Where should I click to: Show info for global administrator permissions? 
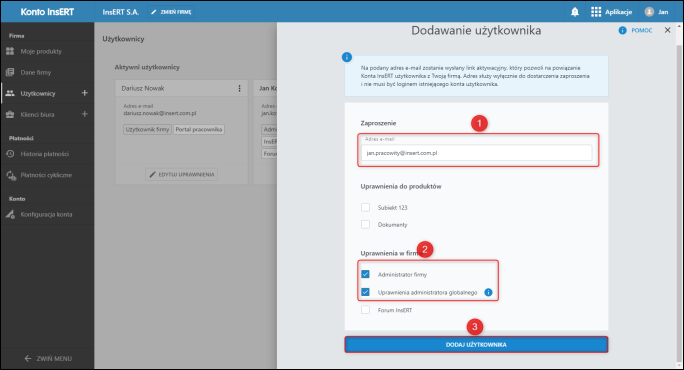pyautogui.click(x=489, y=292)
